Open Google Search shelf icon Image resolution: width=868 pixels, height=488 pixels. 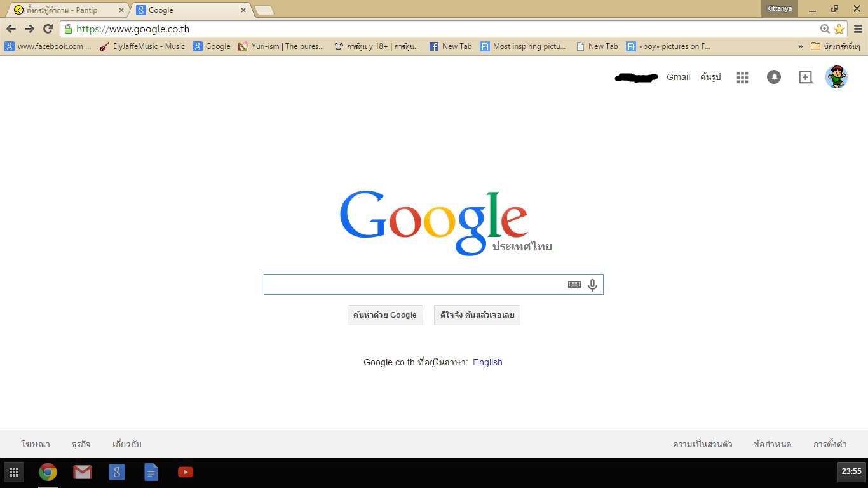pyautogui.click(x=116, y=472)
